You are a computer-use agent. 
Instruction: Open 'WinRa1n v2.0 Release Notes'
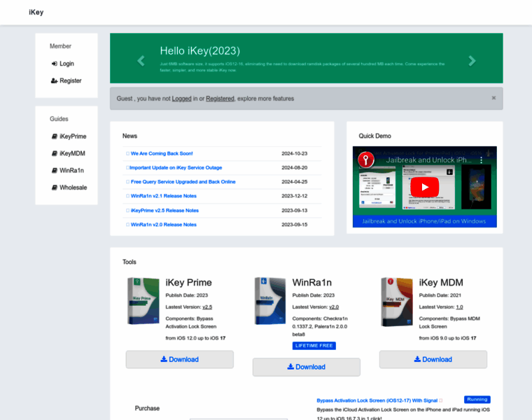[164, 225]
